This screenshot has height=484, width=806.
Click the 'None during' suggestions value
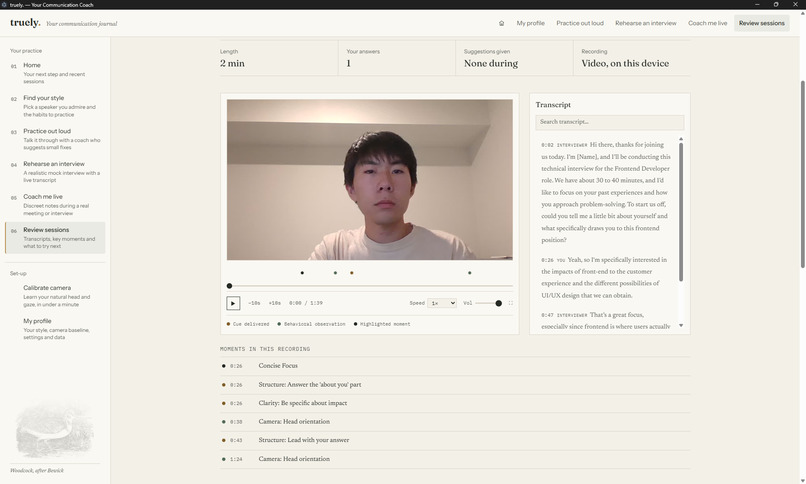(491, 63)
